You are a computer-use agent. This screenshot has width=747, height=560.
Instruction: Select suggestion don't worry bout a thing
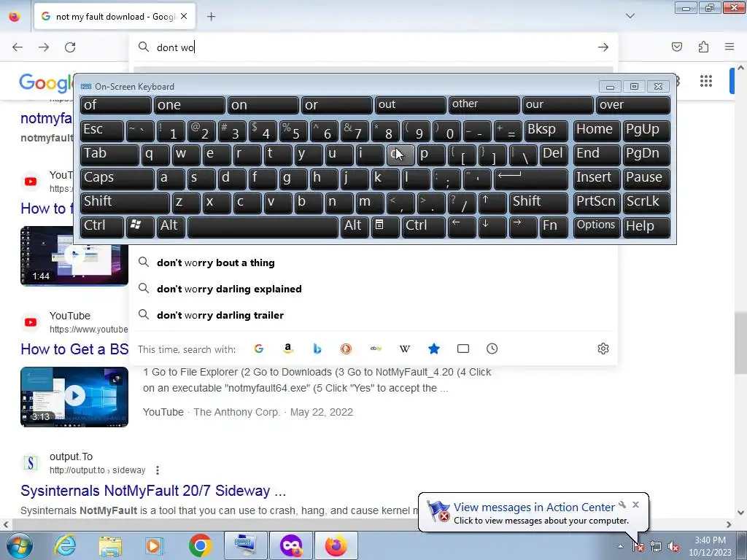(x=375, y=262)
